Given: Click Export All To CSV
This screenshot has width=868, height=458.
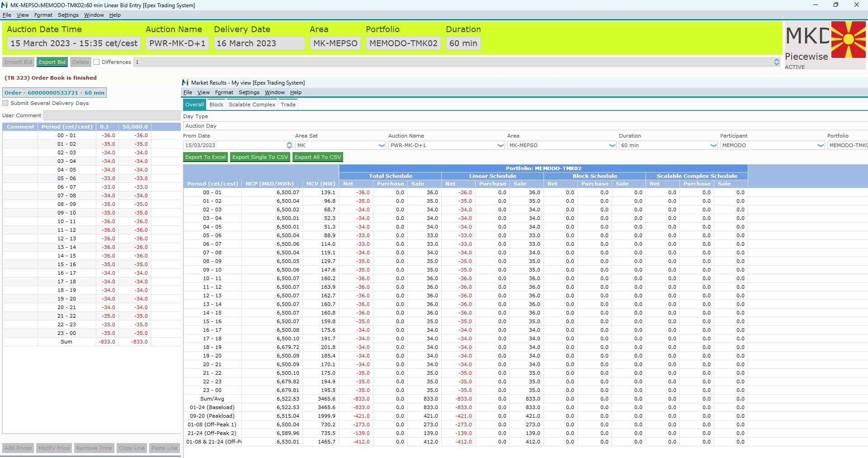Looking at the screenshot, I should pyautogui.click(x=318, y=157).
